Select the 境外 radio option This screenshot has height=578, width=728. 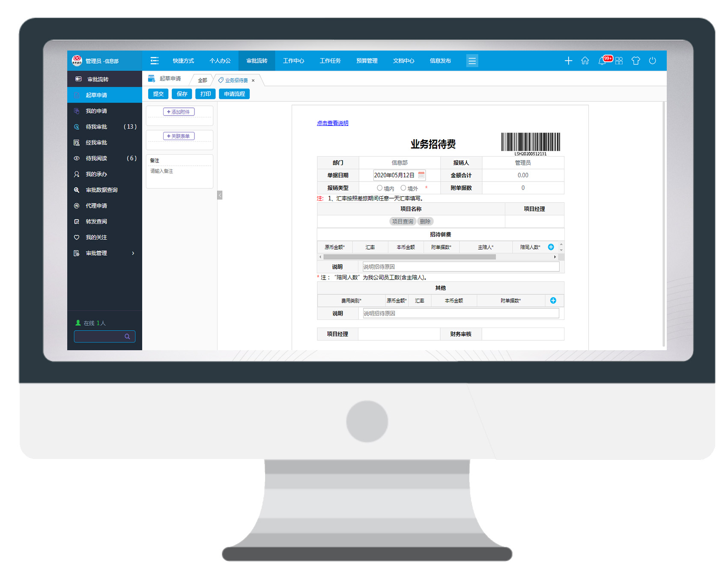click(403, 188)
